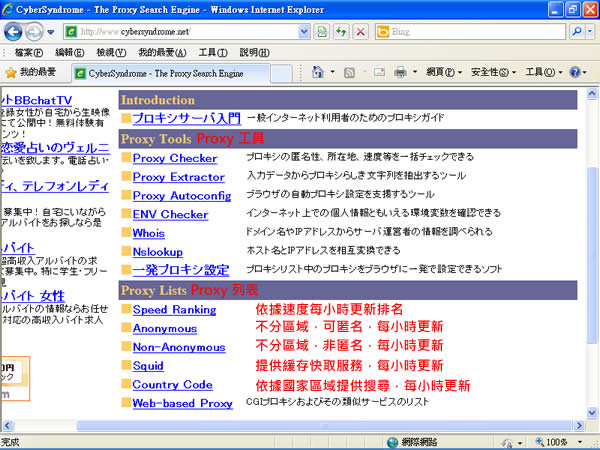Click the horizontal scrollbar thumb
Image resolution: width=600 pixels, height=450 pixels.
click(x=324, y=426)
